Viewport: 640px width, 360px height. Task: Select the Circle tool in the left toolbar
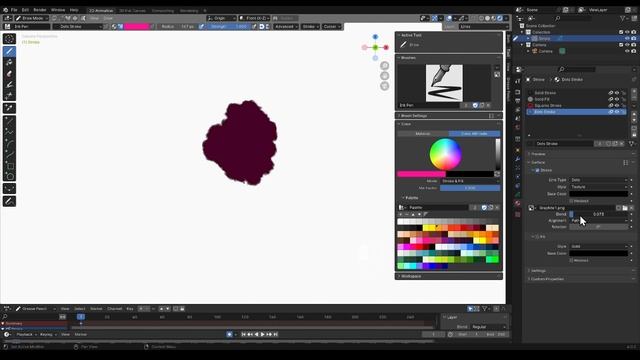click(9, 177)
